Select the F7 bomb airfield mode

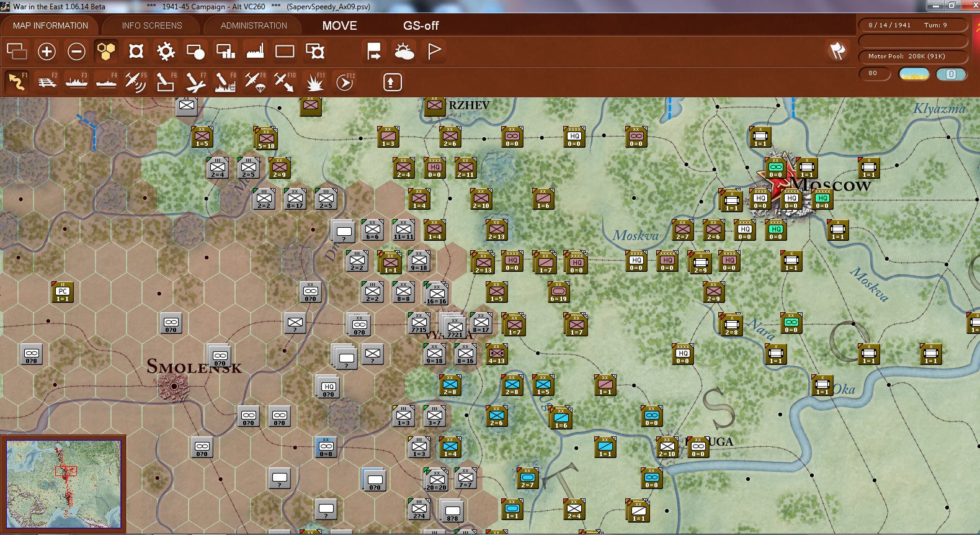[195, 82]
